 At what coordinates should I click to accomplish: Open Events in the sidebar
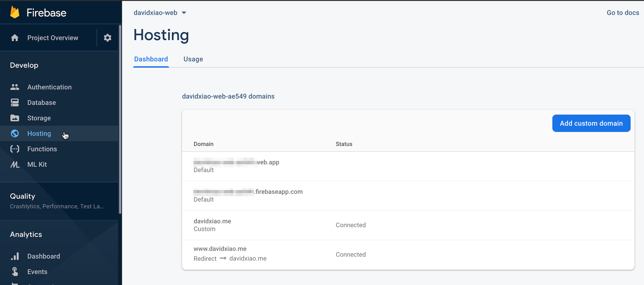coord(59,272)
